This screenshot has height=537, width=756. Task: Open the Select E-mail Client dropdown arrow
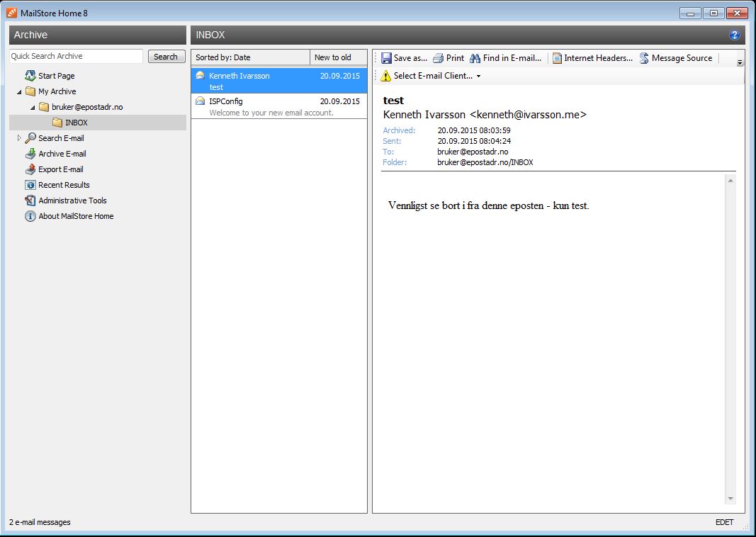478,77
